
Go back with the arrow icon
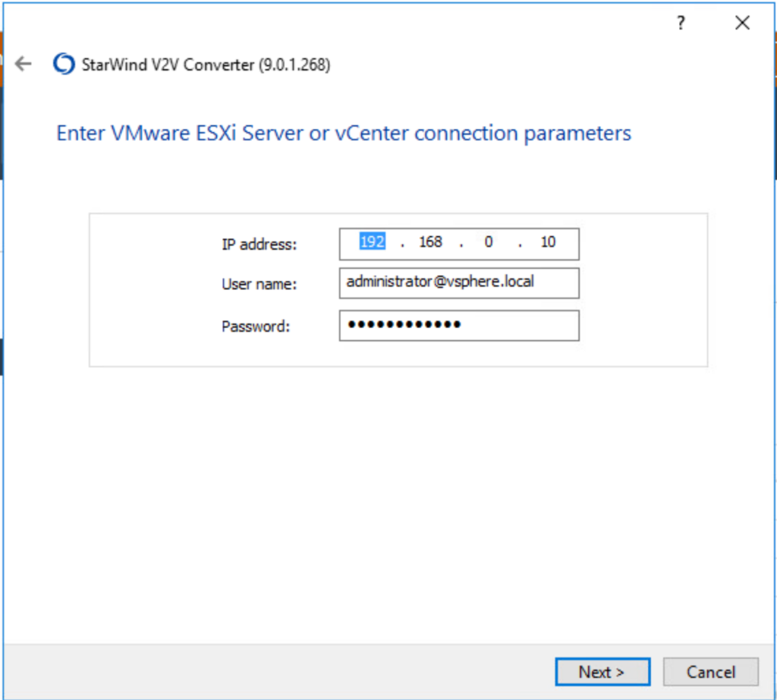24,64
